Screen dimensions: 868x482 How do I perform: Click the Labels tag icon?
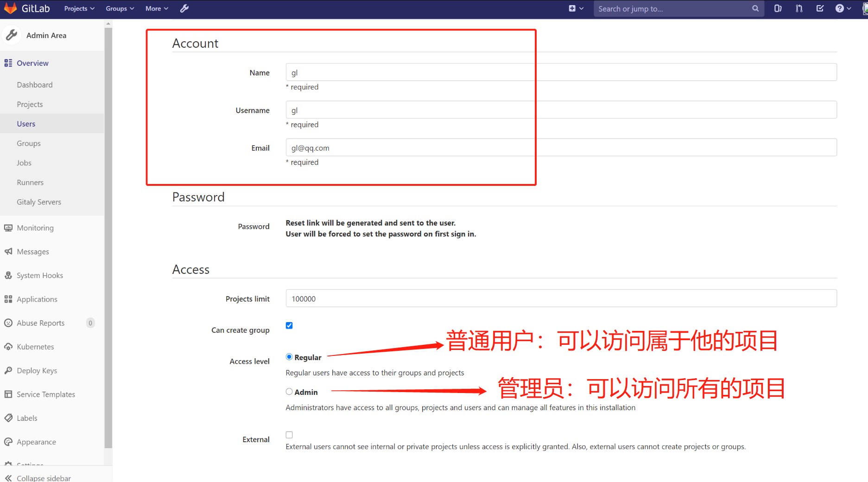8,418
